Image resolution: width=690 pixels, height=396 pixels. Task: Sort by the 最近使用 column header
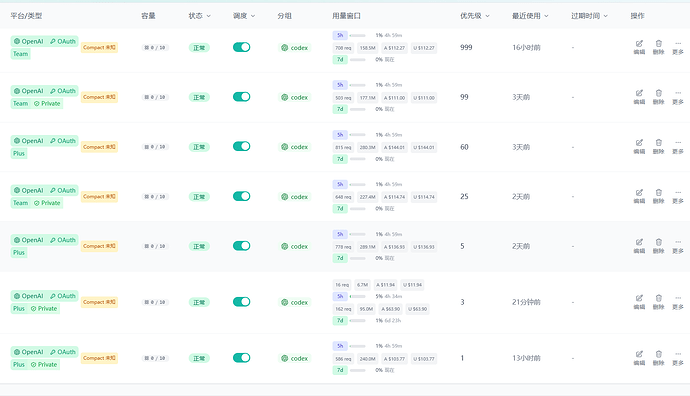(530, 16)
